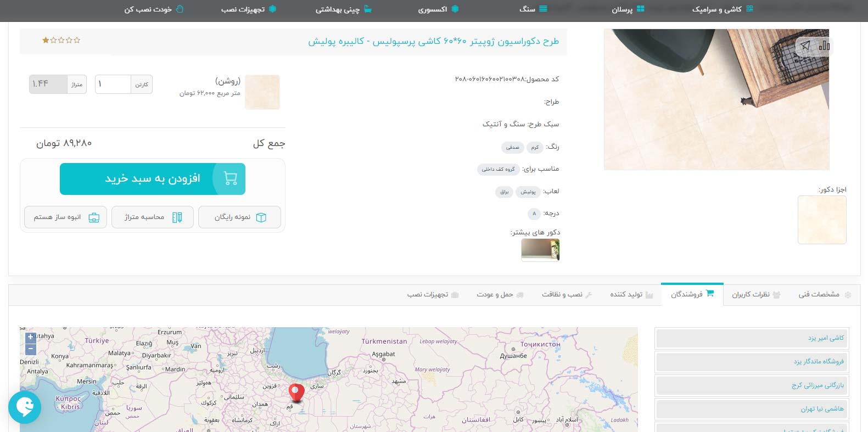
Task: Rate the product with the stars
Action: (x=61, y=40)
